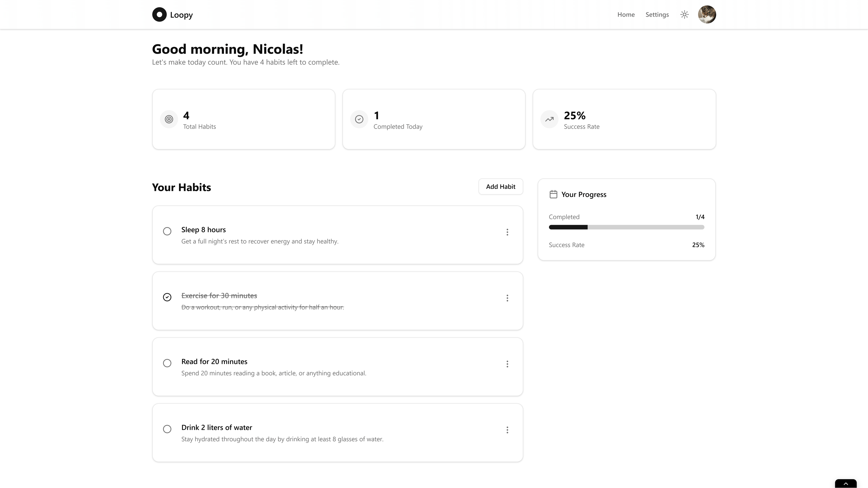868x488 pixels.
Task: Open the options menu for Drink 2 liters of water
Action: [507, 430]
